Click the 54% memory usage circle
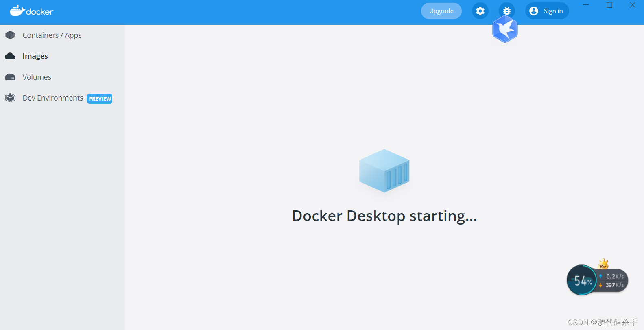Image resolution: width=644 pixels, height=330 pixels. tap(582, 280)
